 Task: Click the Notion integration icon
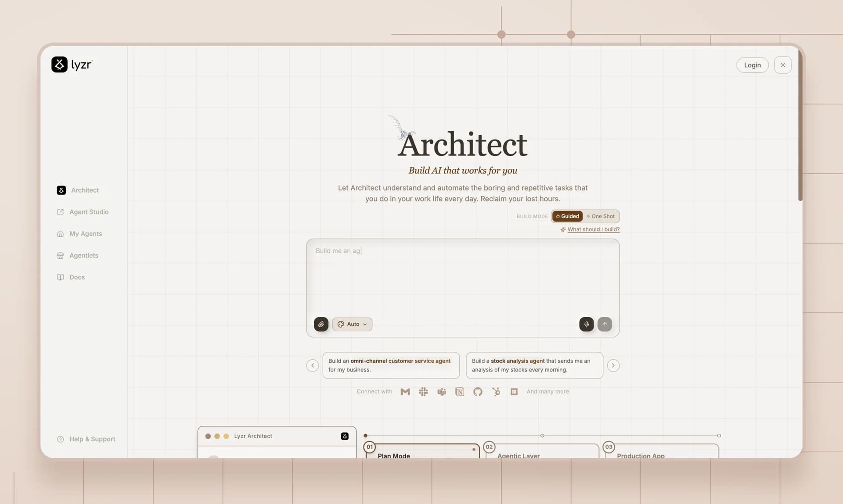[x=459, y=392]
